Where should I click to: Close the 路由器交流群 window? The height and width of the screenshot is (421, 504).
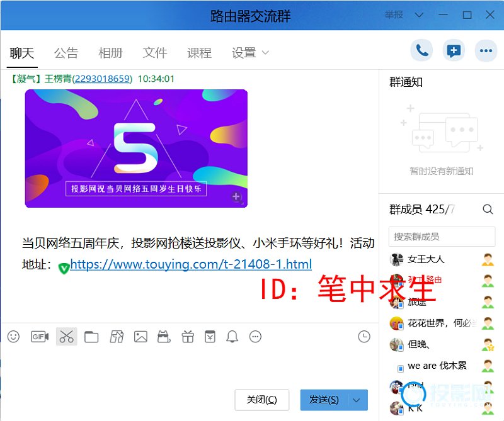(x=490, y=14)
